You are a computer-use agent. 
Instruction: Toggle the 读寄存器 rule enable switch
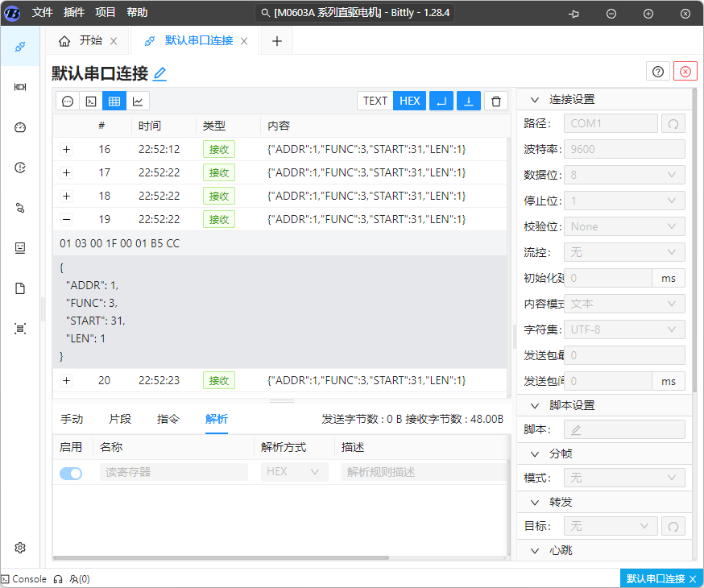(x=71, y=473)
